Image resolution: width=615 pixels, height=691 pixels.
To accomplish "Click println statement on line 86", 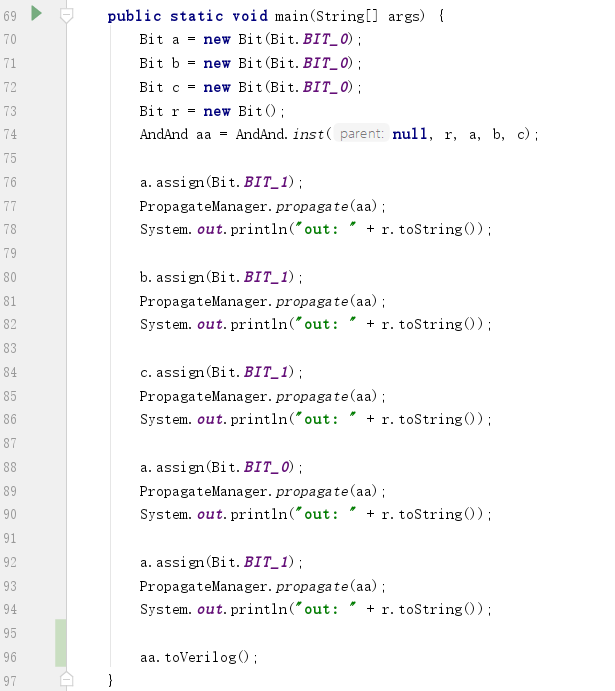I will [x=315, y=419].
